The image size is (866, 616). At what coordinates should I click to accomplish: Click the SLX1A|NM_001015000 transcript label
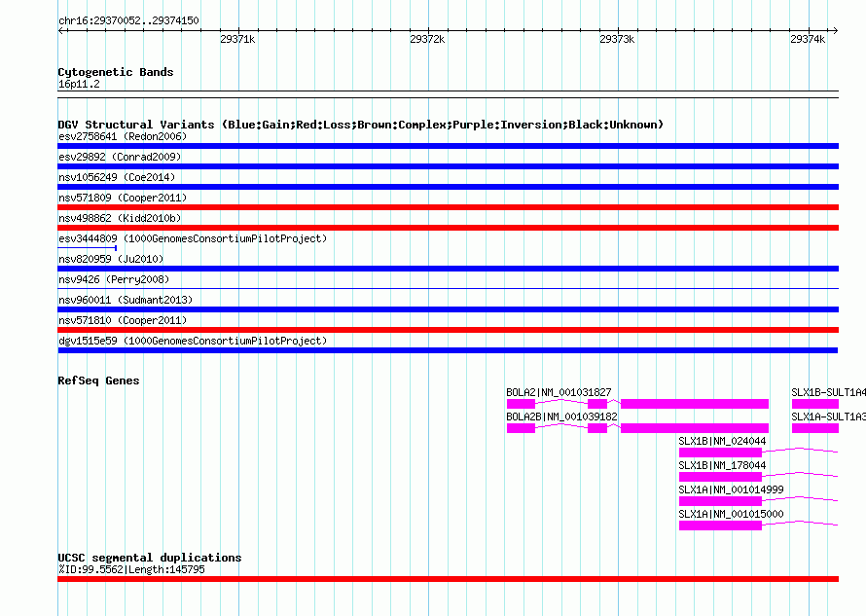tap(732, 514)
